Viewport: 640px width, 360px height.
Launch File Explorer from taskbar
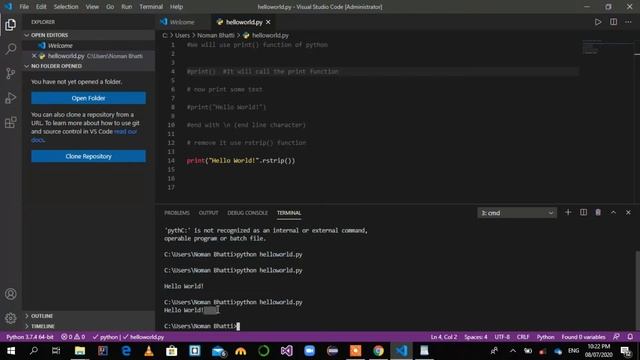pos(80,351)
